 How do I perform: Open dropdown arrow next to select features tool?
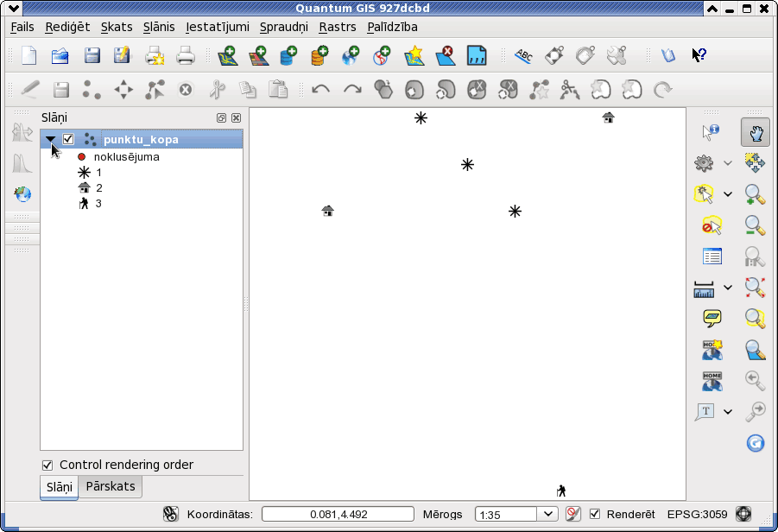tap(727, 194)
